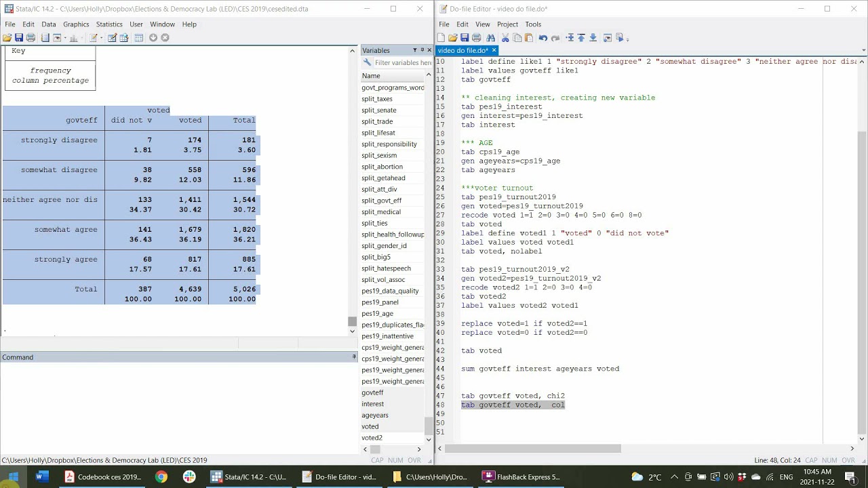Click the Save icon in Do-file Editor toolbar
The image size is (868, 488).
coord(465,38)
